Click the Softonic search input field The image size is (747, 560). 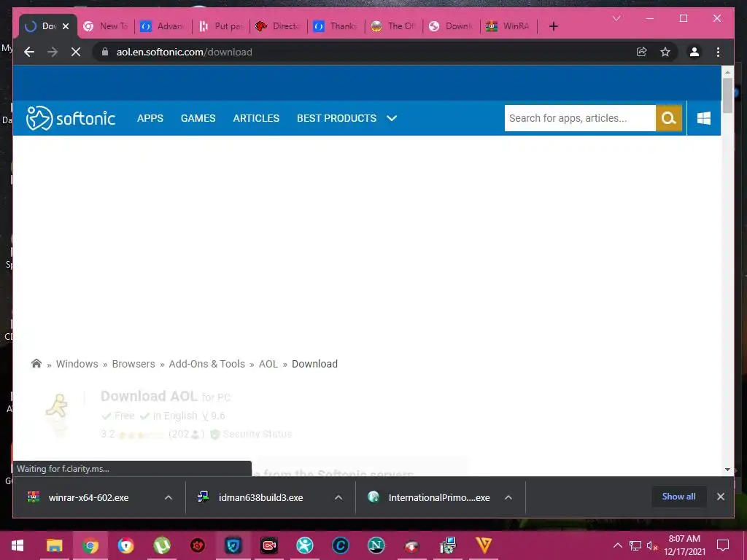580,118
